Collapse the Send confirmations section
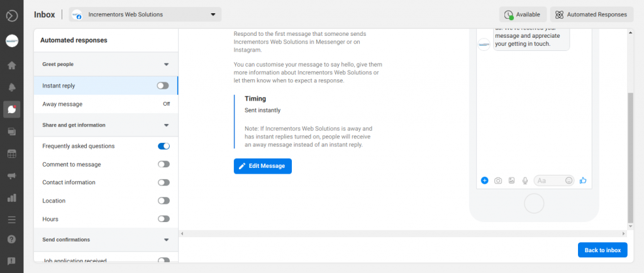Image resolution: width=644 pixels, height=273 pixels. tap(166, 240)
